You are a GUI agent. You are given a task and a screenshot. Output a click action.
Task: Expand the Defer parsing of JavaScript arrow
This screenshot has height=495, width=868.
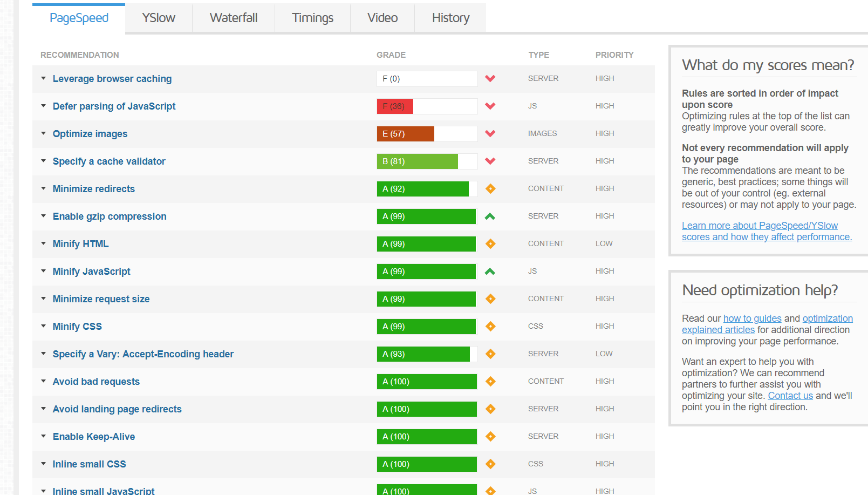pyautogui.click(x=44, y=106)
